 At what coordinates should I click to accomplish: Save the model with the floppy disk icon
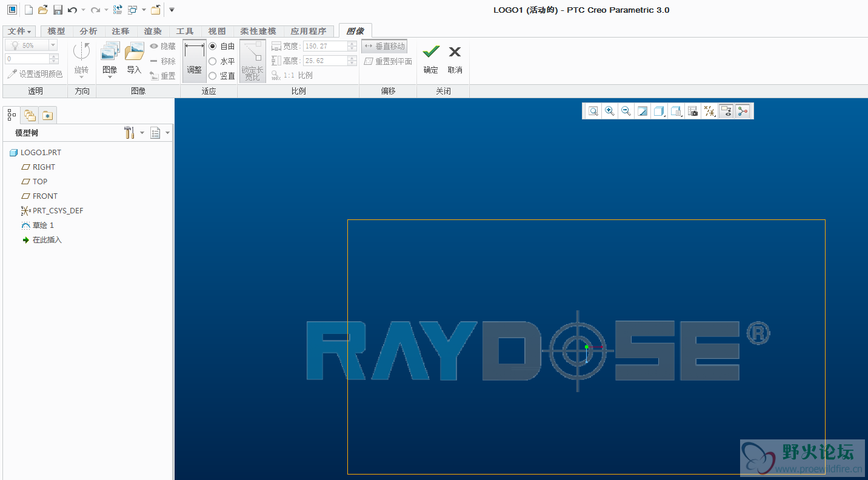click(x=58, y=10)
